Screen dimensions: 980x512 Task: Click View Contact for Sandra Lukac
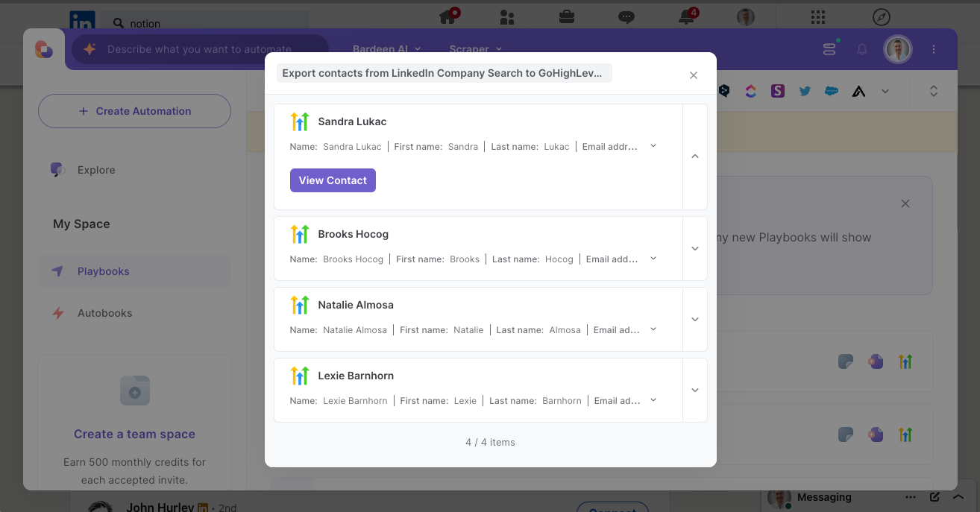333,180
